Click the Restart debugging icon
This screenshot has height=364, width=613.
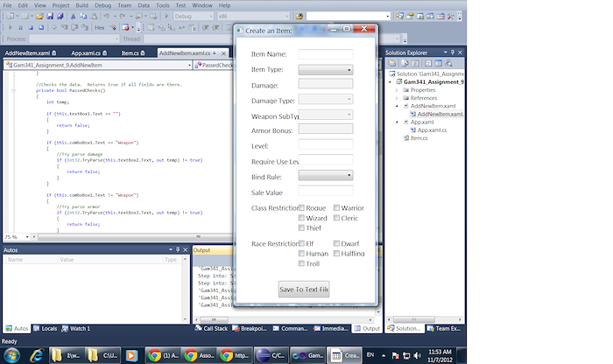click(x=41, y=28)
